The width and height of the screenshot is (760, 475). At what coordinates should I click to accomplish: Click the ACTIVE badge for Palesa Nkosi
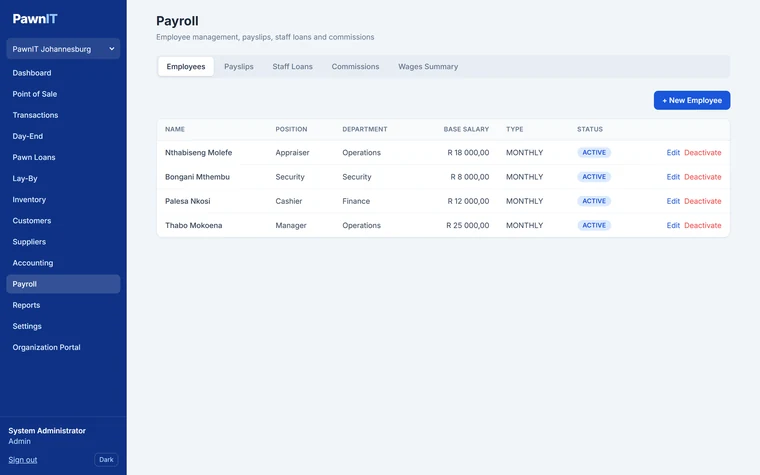point(594,201)
